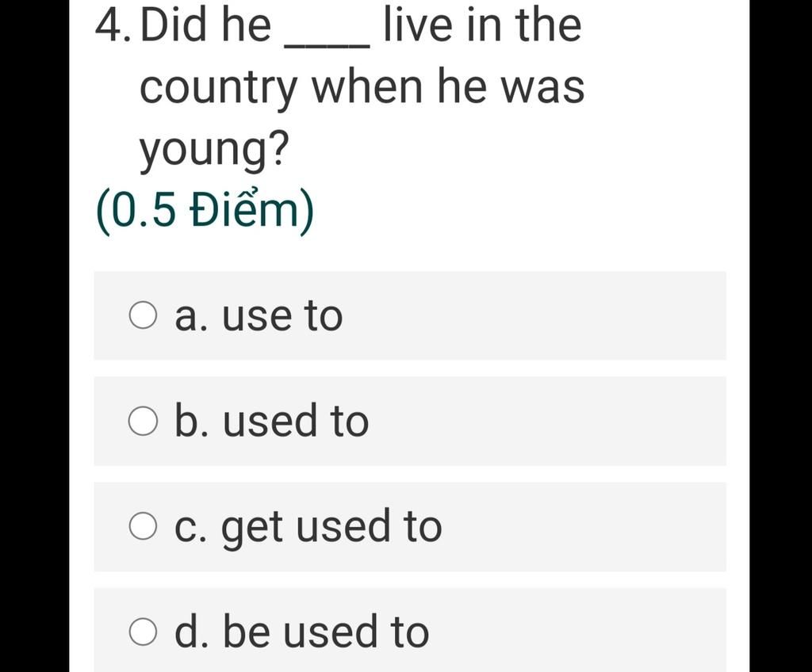Click the 'live in the' question text
812x672 pixels.
(483, 25)
